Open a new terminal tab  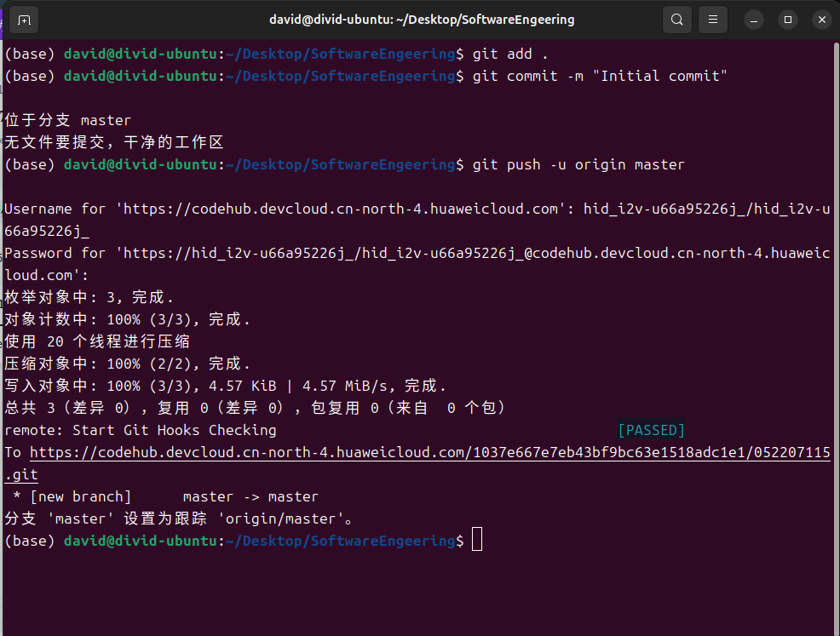coord(24,19)
